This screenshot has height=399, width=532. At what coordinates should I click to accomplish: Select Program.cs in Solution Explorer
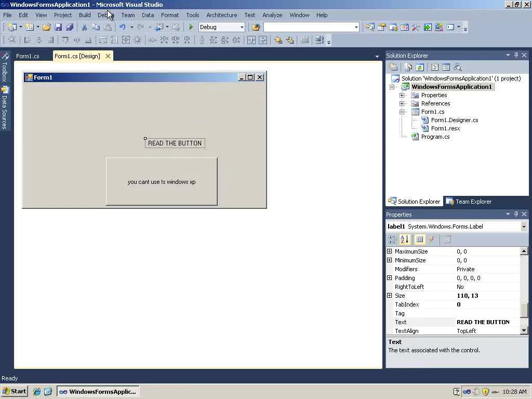pyautogui.click(x=435, y=137)
